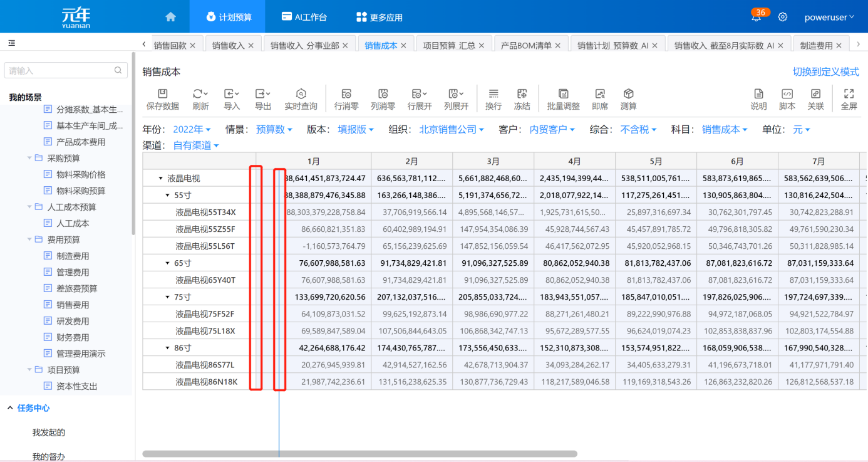Click the 保存数据 save icon
The height and width of the screenshot is (462, 868).
click(162, 94)
